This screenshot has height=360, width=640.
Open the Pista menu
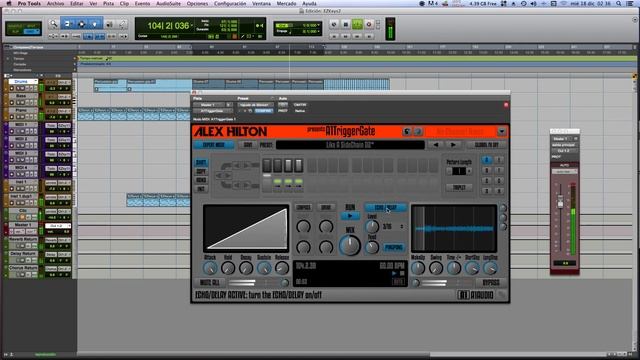point(108,3)
